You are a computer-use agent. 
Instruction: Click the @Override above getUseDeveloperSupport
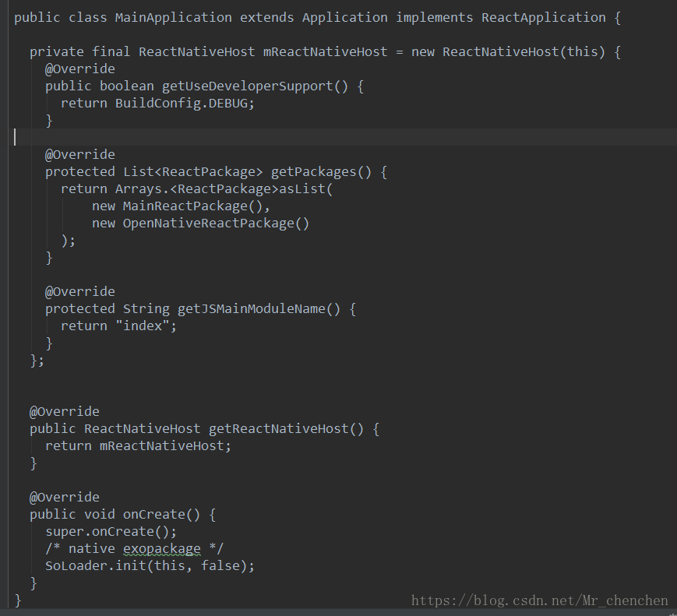click(80, 69)
